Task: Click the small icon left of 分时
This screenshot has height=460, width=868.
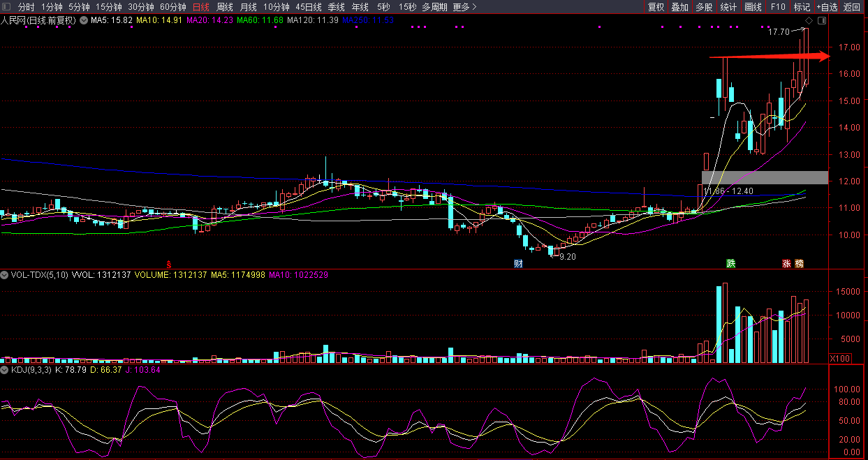Action: 6,7
